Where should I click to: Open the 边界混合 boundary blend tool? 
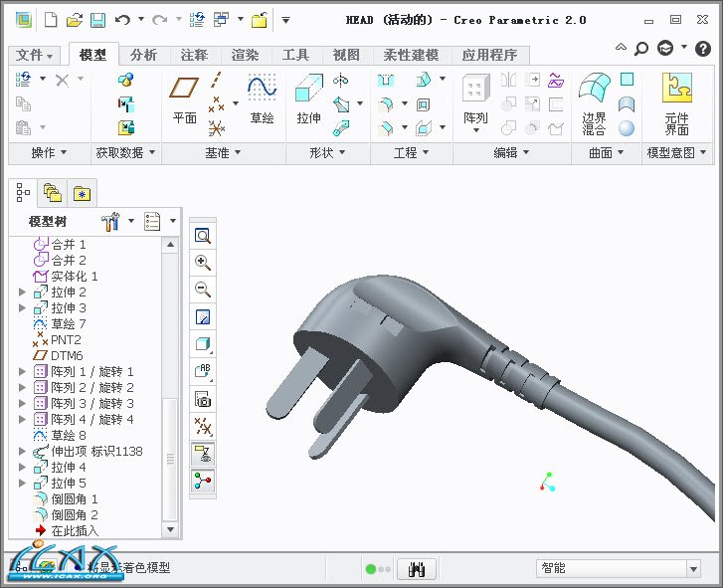tap(594, 100)
